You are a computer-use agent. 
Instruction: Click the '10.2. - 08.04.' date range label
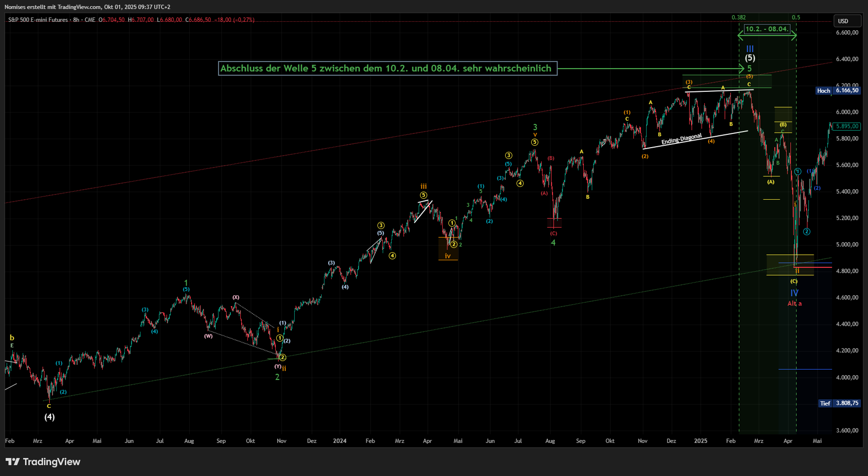767,29
